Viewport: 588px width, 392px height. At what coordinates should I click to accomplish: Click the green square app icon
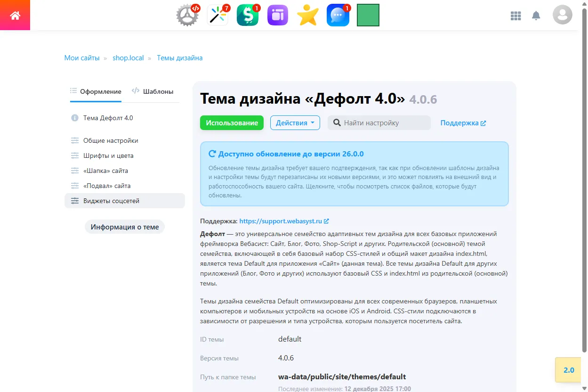tap(368, 15)
